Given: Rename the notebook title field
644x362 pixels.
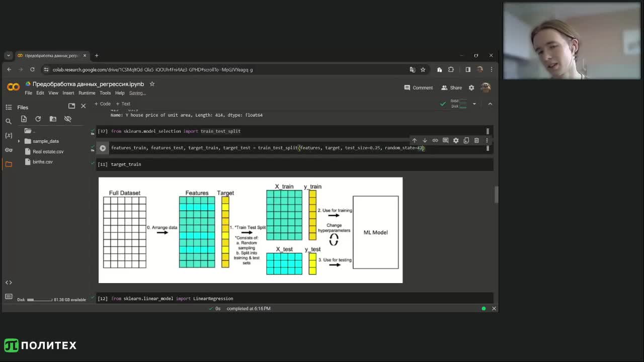Looking at the screenshot, I should click(88, 84).
